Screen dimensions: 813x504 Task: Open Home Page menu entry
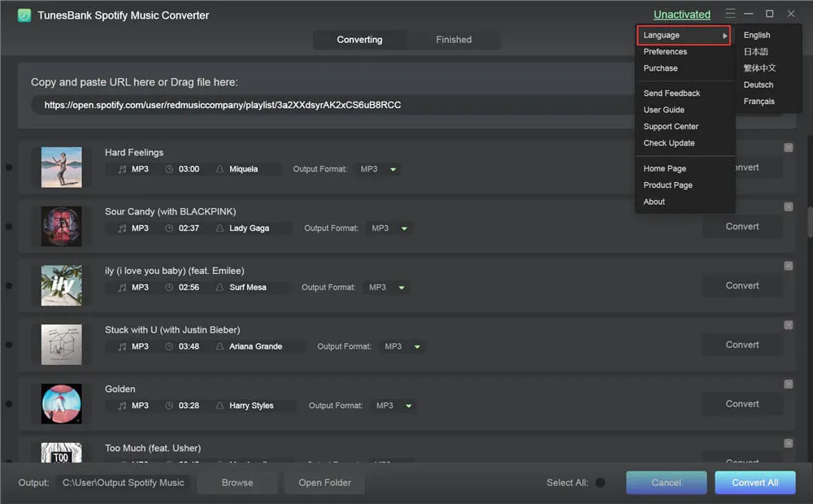[x=664, y=168]
